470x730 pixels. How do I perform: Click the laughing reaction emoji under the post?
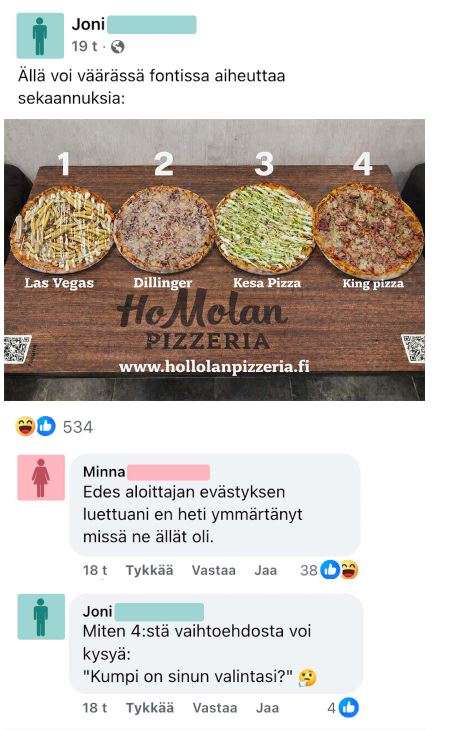pyautogui.click(x=25, y=426)
